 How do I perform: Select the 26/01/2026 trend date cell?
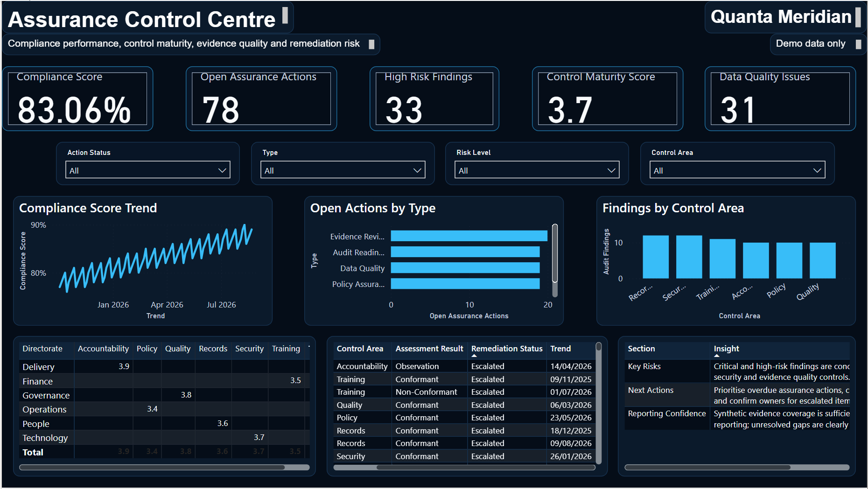(571, 456)
